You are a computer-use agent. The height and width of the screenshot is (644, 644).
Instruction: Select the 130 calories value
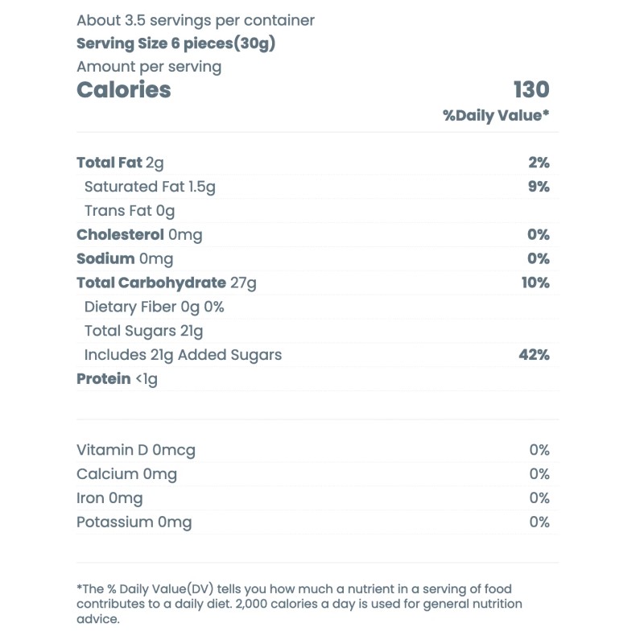tap(531, 89)
